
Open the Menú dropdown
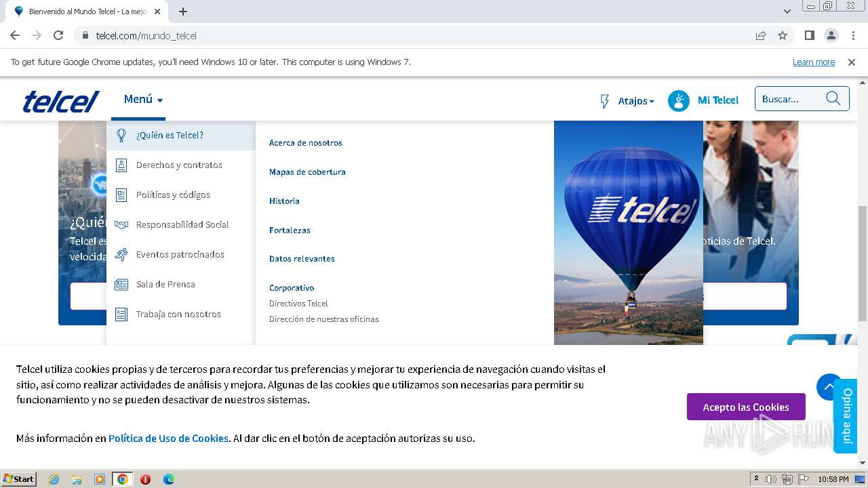pos(143,100)
